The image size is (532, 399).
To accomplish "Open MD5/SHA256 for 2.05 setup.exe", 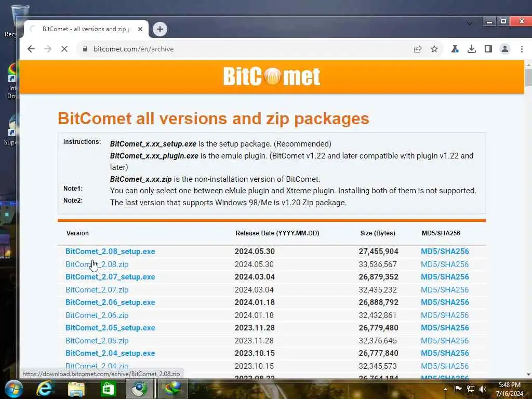I will (x=445, y=328).
